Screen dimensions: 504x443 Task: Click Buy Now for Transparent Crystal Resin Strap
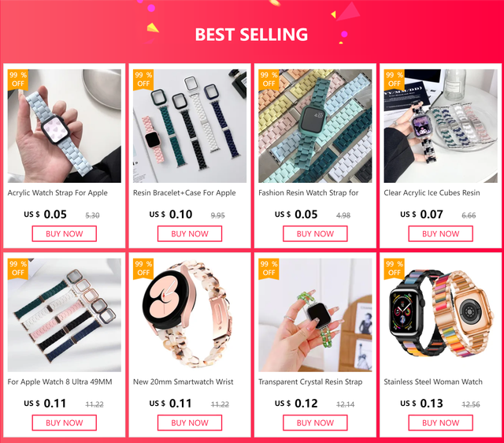point(315,423)
